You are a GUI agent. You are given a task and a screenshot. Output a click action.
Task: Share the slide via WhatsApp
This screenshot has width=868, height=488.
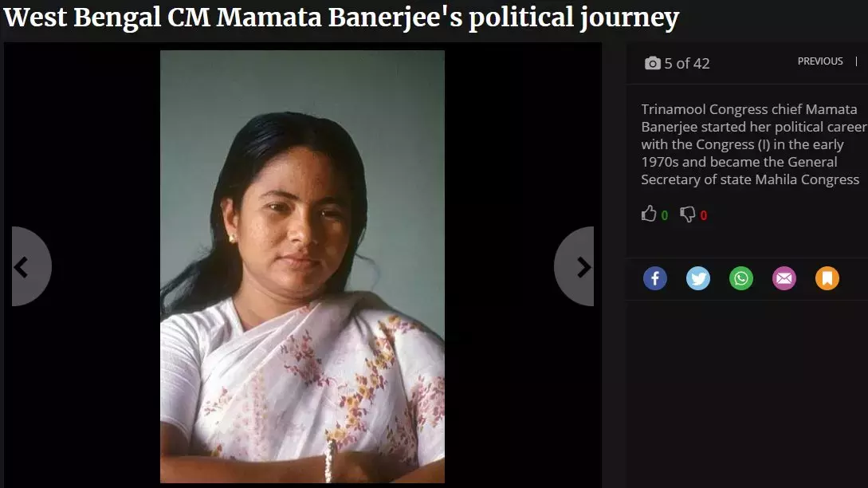tap(741, 278)
